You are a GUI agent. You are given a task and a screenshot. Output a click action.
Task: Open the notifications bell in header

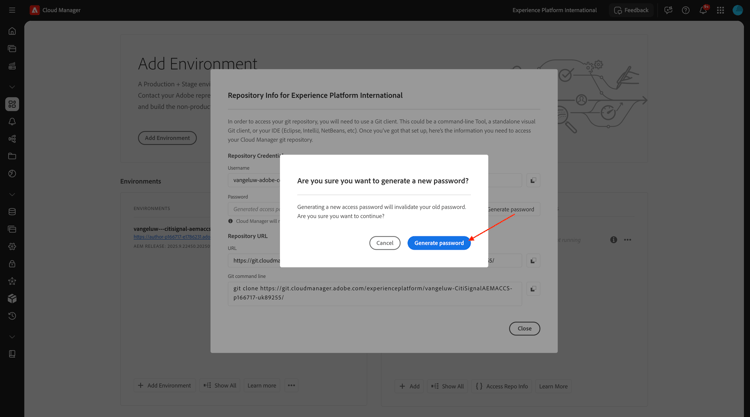pyautogui.click(x=703, y=10)
